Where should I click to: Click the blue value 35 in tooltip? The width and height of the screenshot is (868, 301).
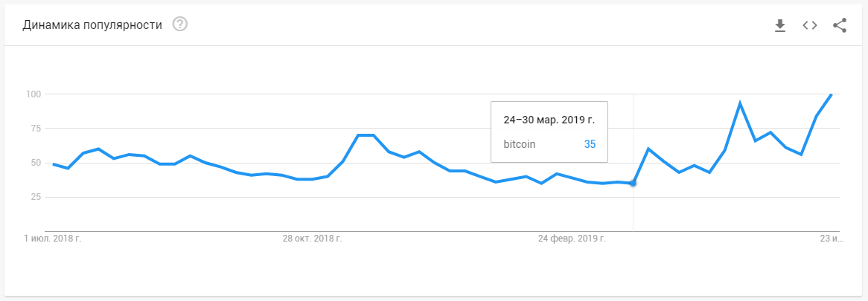[590, 144]
